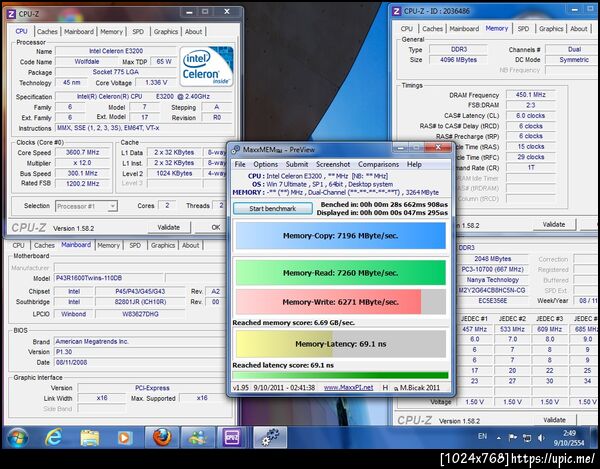Screen dimensions: 600x469
Task: Open the Screenshot menu in MaxxMEM
Action: 333,164
